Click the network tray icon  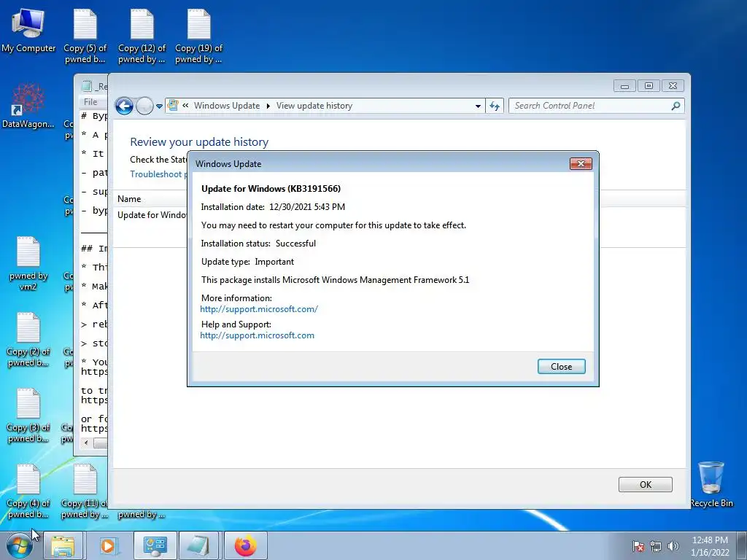pos(656,546)
